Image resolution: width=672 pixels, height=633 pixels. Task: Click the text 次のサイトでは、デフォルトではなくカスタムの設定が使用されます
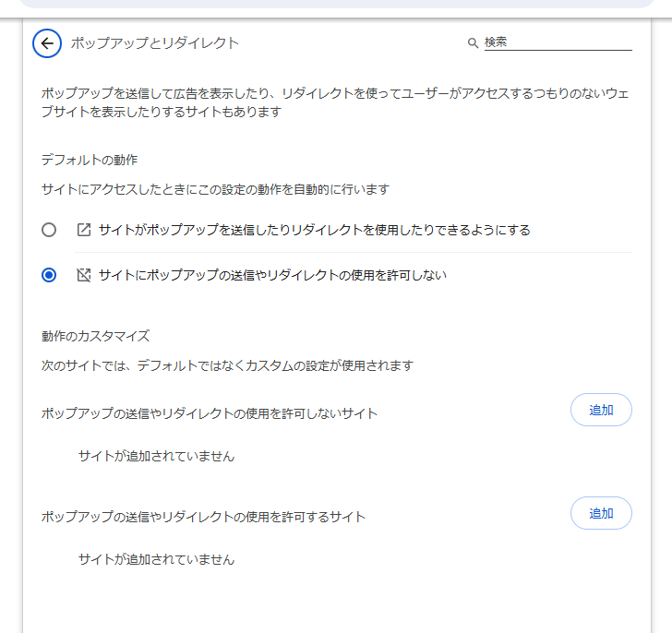227,365
